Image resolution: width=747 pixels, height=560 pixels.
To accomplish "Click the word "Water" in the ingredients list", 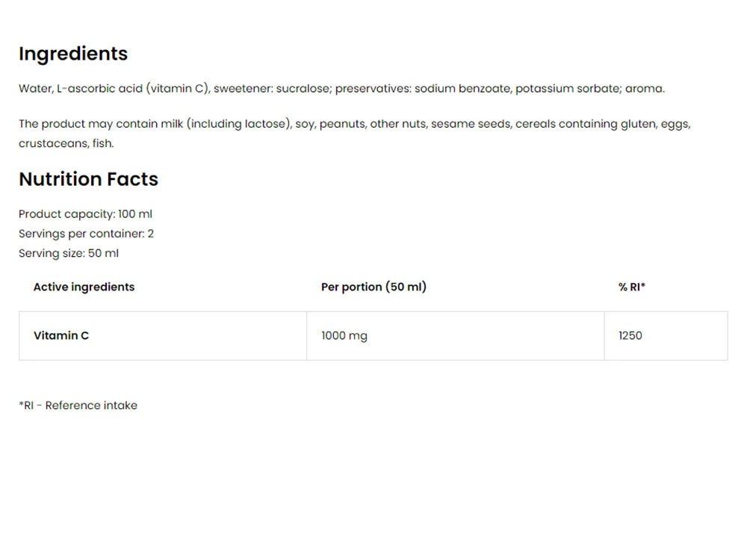I will (35, 89).
